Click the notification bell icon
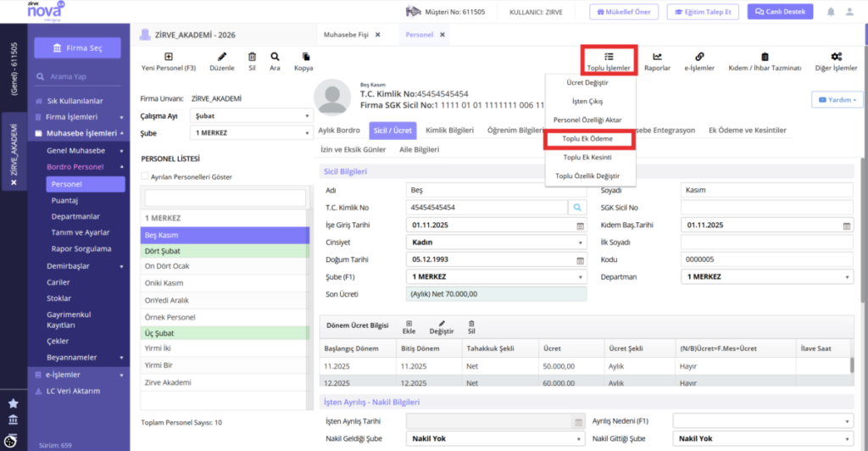868x451 pixels. (831, 12)
